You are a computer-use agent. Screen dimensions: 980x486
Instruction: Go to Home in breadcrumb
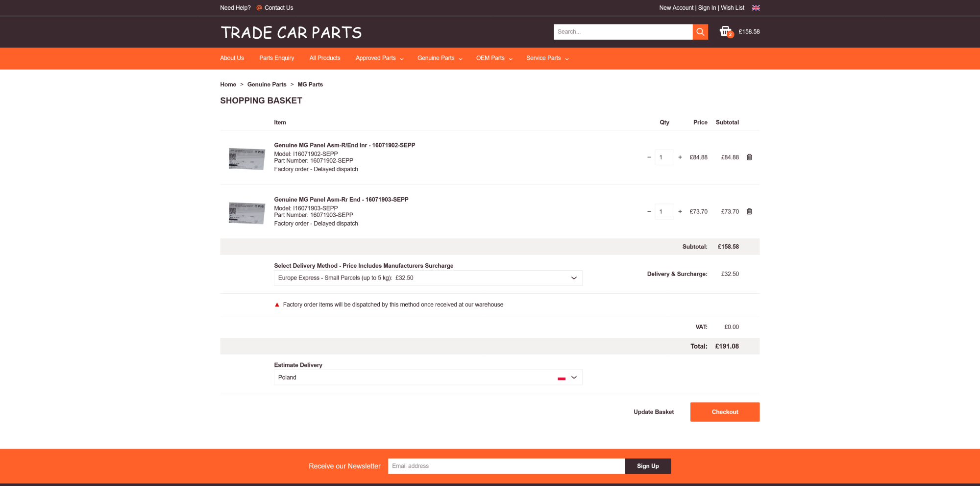coord(228,85)
